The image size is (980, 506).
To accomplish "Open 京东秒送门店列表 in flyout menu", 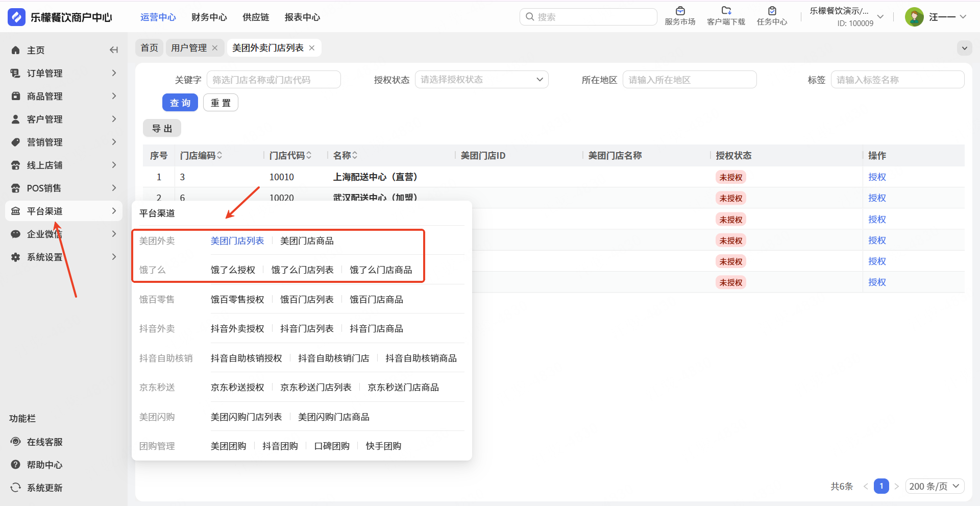I will point(316,387).
